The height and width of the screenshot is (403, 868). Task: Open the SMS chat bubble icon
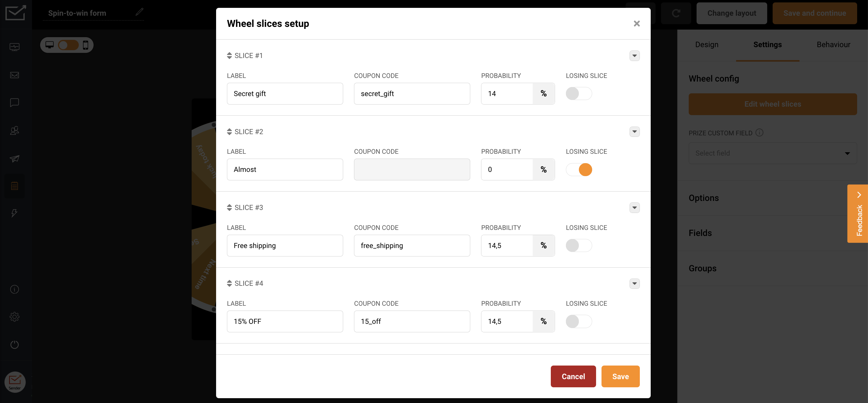click(14, 102)
